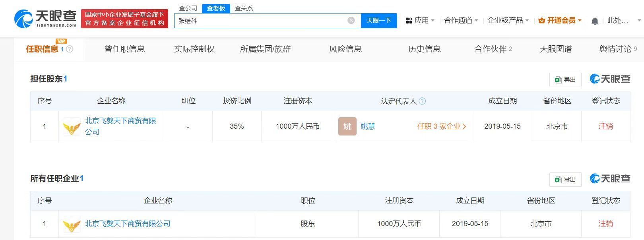This screenshot has height=240, width=644.
Task: Select the 查老板 search tab
Action: coord(216,8)
